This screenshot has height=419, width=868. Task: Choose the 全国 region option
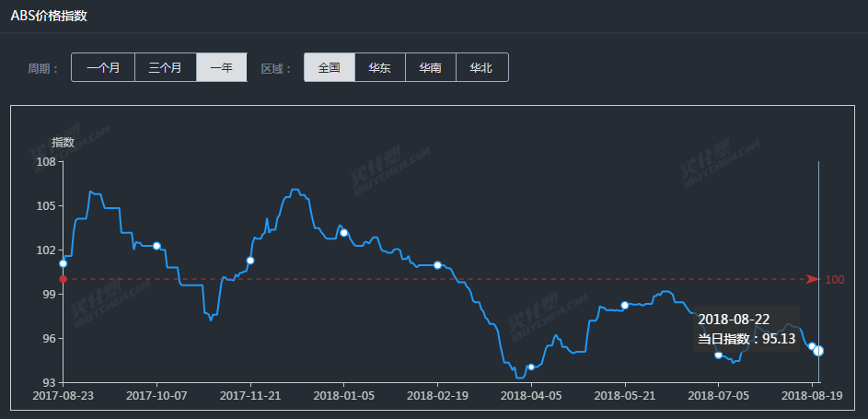(x=330, y=67)
